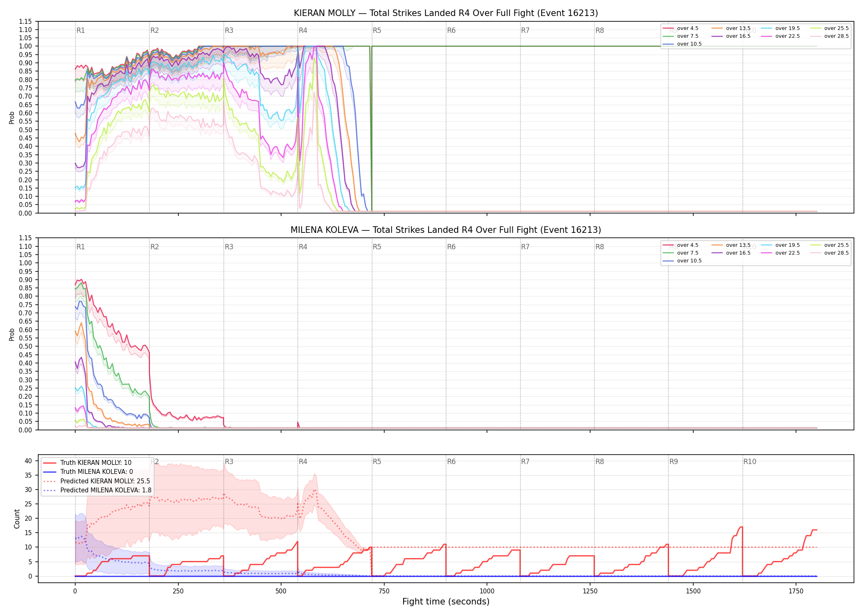Screen dimensions: 863x616
Task: Click the '250' x-axis tick label
Action: (178, 591)
